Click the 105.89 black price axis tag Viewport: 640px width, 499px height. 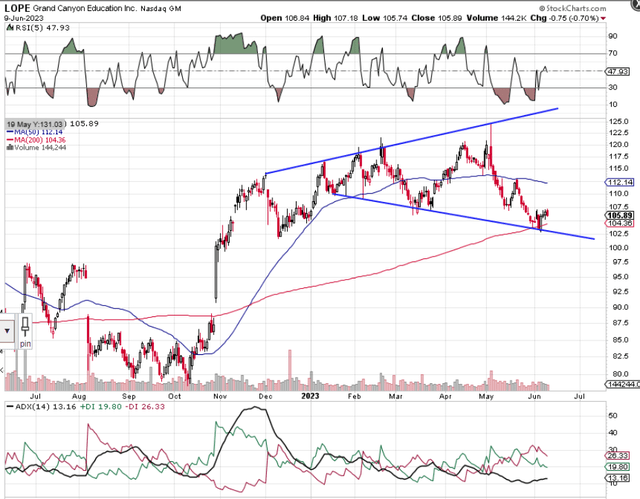(x=620, y=215)
